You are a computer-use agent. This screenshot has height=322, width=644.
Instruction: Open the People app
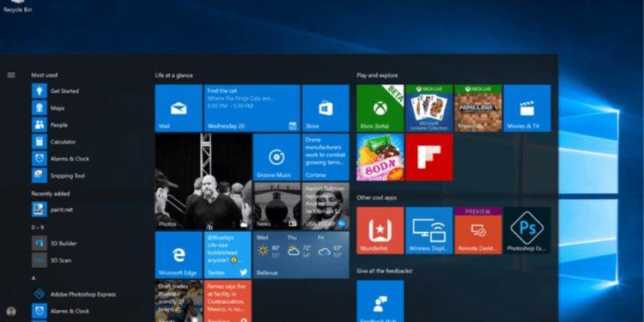point(50,125)
